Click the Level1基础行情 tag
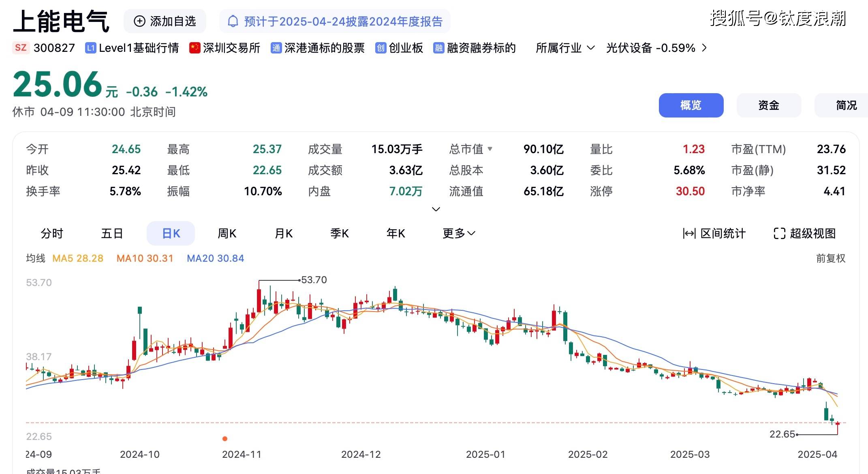The width and height of the screenshot is (868, 474). (132, 48)
